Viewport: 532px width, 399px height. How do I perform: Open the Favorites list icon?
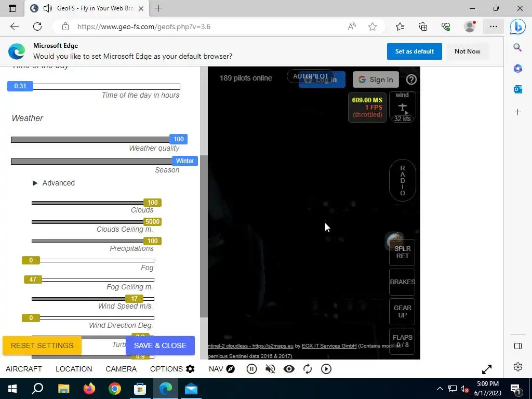[x=401, y=26]
